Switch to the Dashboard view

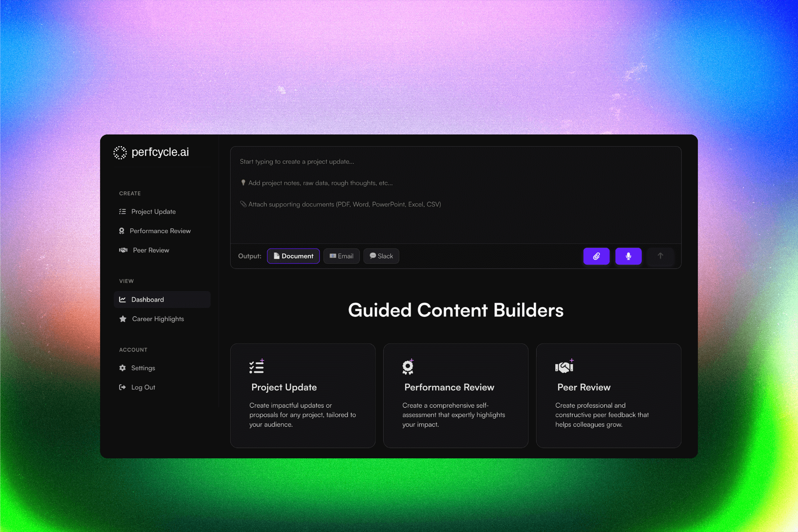click(147, 299)
